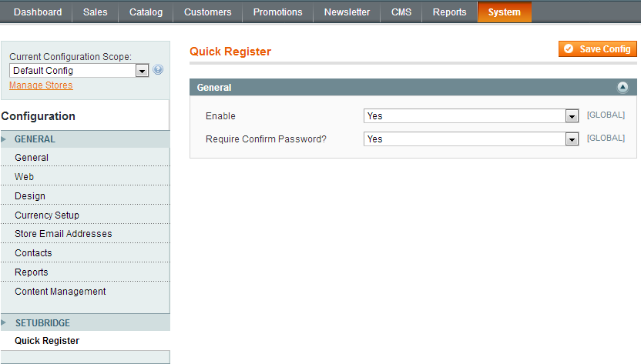Open the Current Configuration Scope dropdown
This screenshot has height=364, width=641.
79,71
